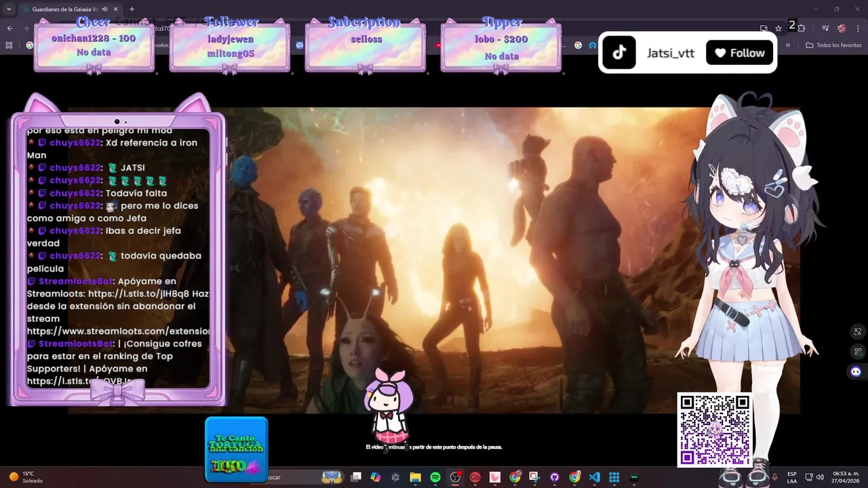Click the cast/install icon in address bar

point(764,28)
